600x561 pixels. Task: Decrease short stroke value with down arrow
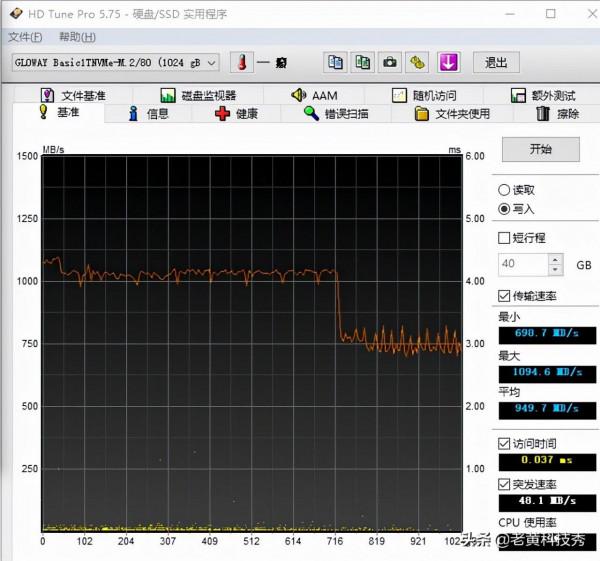tap(555, 270)
